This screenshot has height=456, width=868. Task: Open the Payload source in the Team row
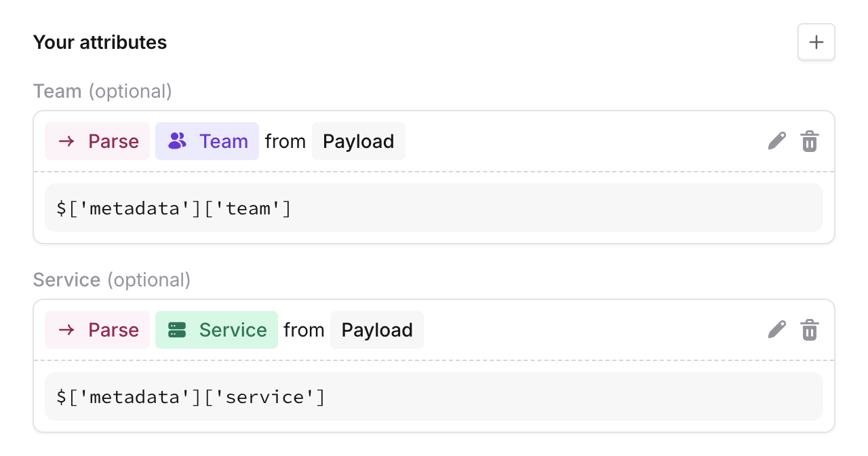(x=359, y=141)
